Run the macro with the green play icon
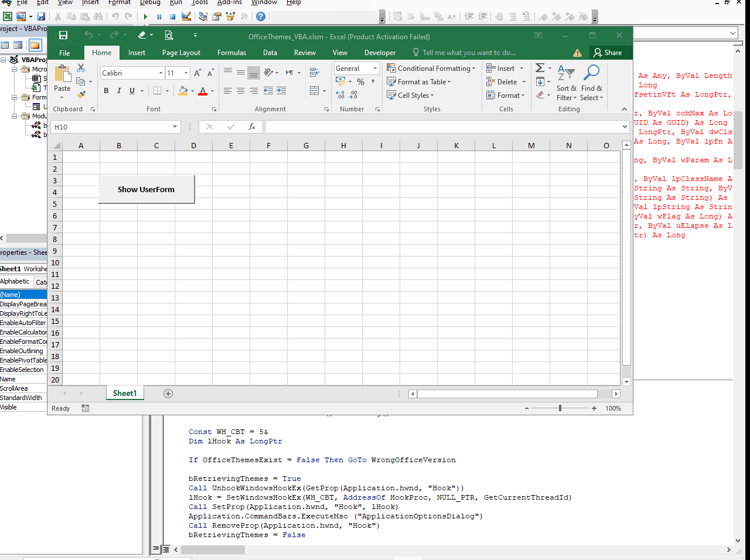The width and height of the screenshot is (750, 560). 145,16
